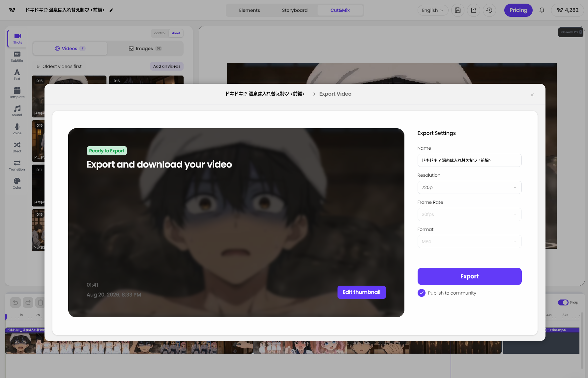Select the Images tab
This screenshot has width=588, height=378.
point(145,48)
